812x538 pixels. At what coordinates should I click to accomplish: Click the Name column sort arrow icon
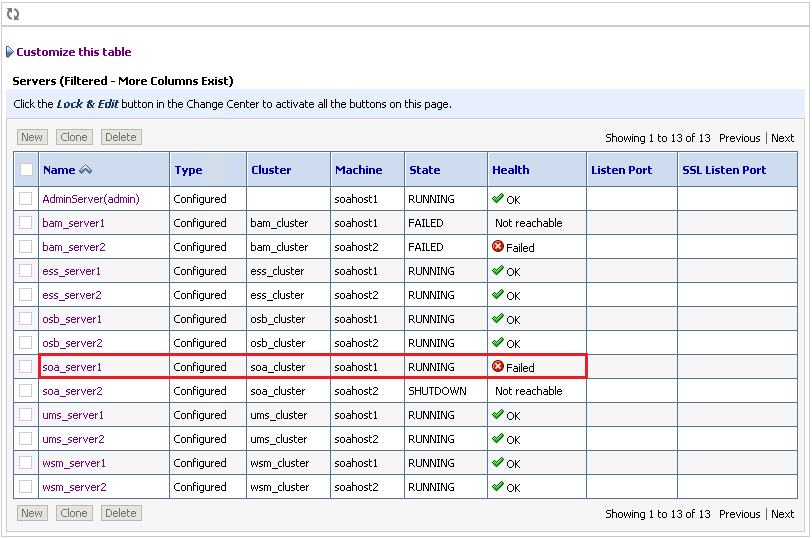pyautogui.click(x=85, y=170)
